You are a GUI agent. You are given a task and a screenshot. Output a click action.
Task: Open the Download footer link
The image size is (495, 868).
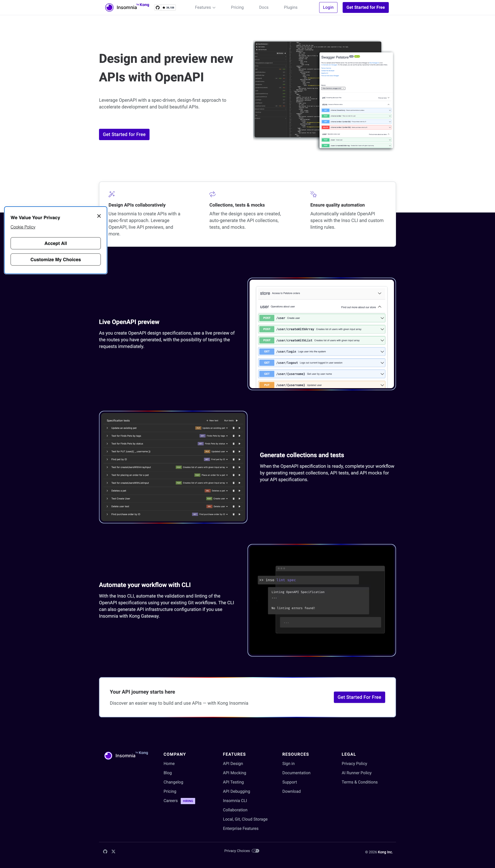pyautogui.click(x=291, y=791)
